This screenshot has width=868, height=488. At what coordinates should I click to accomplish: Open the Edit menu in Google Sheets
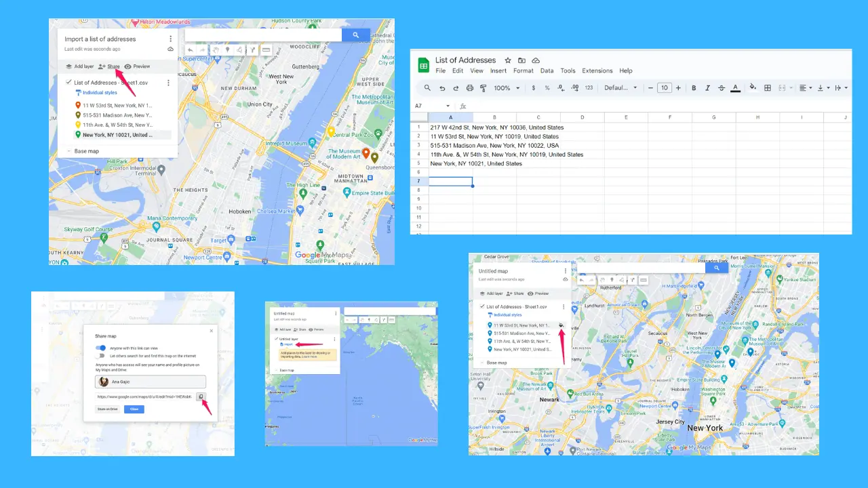click(458, 70)
